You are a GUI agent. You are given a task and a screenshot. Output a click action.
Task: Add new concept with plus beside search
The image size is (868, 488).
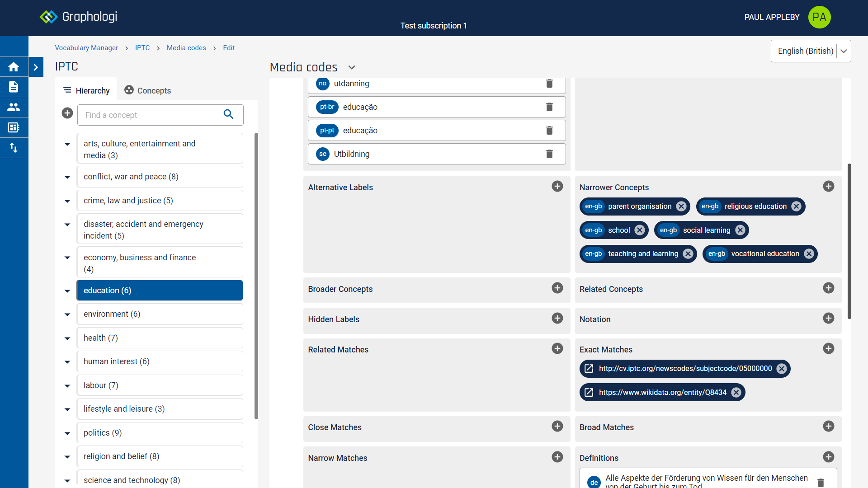(67, 113)
